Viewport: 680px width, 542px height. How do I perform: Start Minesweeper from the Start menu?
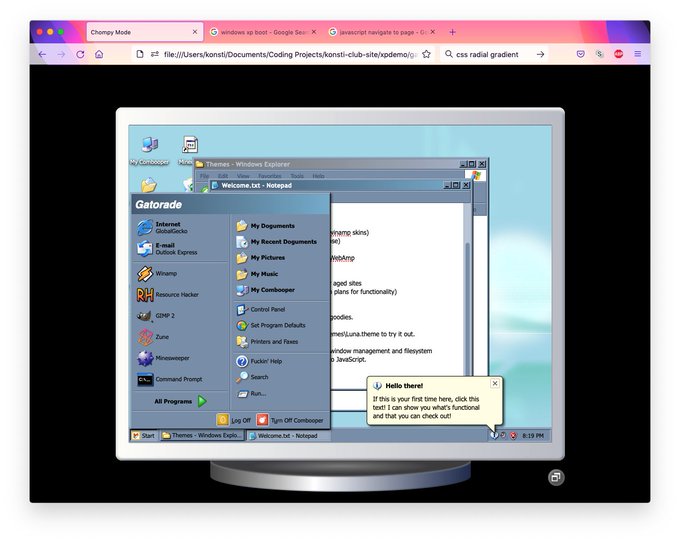click(x=163, y=358)
